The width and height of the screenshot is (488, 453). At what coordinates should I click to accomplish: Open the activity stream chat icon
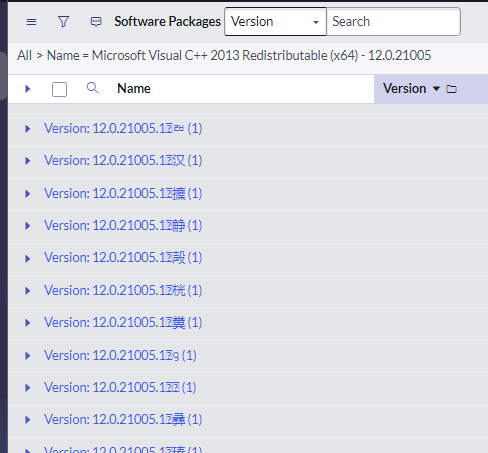(96, 22)
